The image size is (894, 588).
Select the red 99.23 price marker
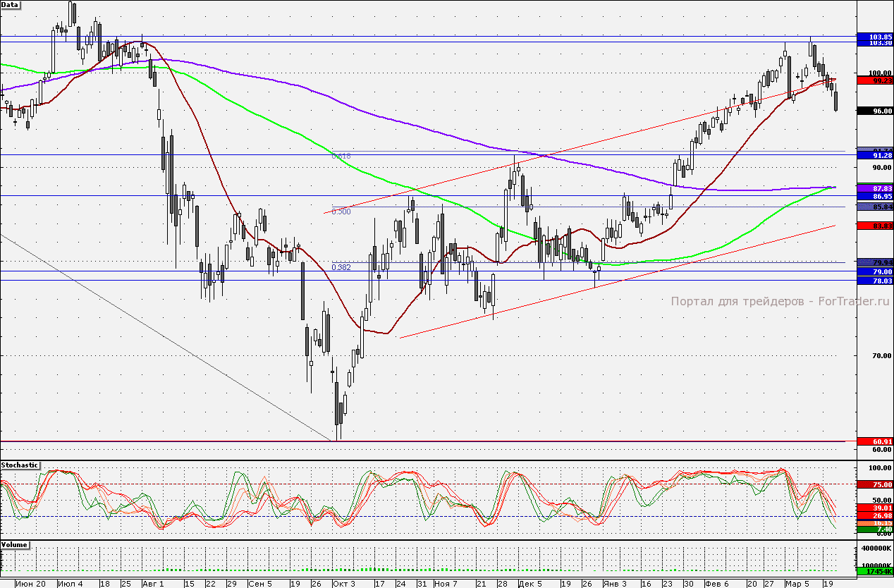pos(874,81)
